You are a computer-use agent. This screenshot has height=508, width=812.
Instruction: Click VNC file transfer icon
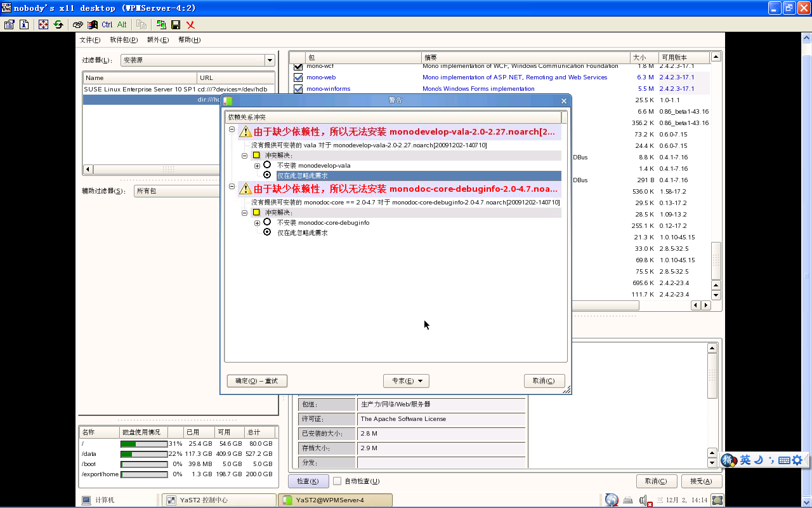coord(141,24)
